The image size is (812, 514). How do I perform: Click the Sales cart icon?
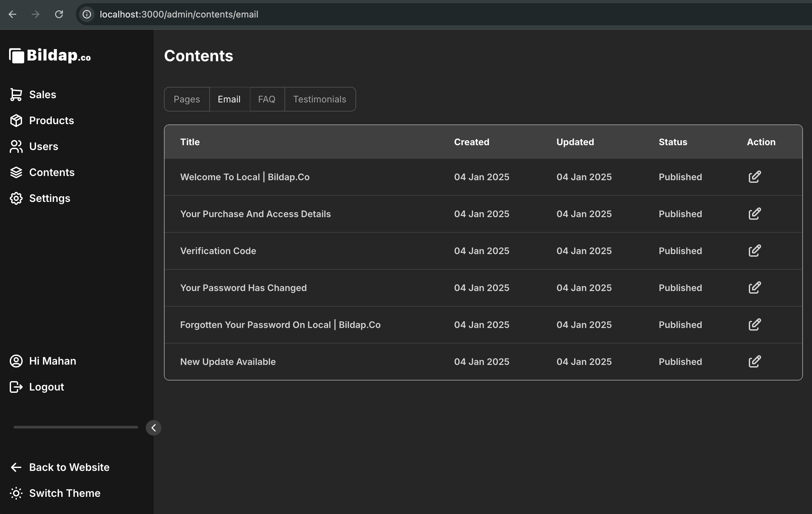click(16, 94)
